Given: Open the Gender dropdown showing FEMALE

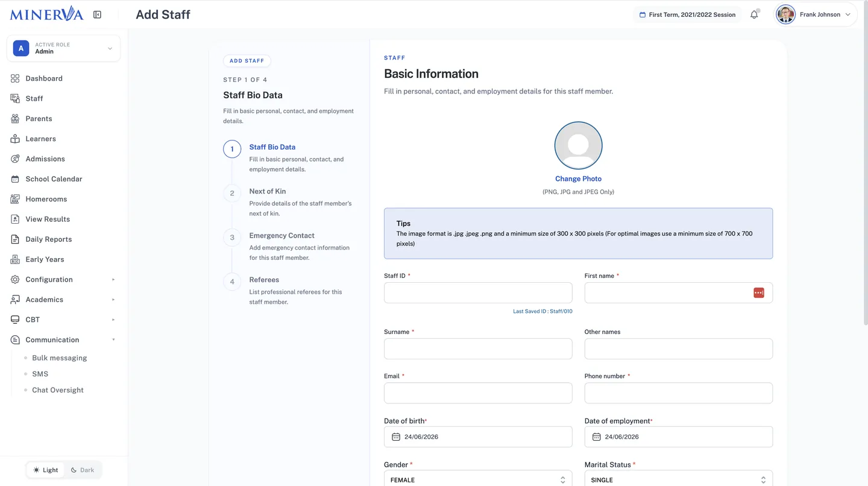Looking at the screenshot, I should click(x=478, y=479).
